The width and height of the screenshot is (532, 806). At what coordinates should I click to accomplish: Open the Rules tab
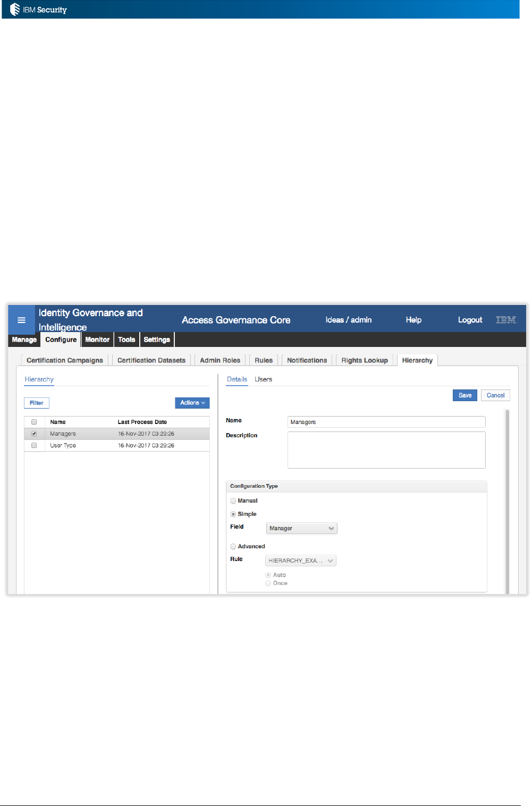click(264, 360)
